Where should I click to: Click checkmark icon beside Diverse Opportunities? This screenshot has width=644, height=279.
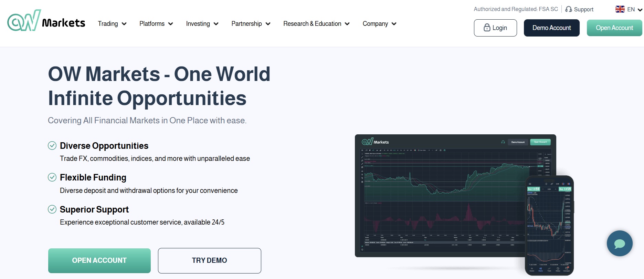[52, 146]
